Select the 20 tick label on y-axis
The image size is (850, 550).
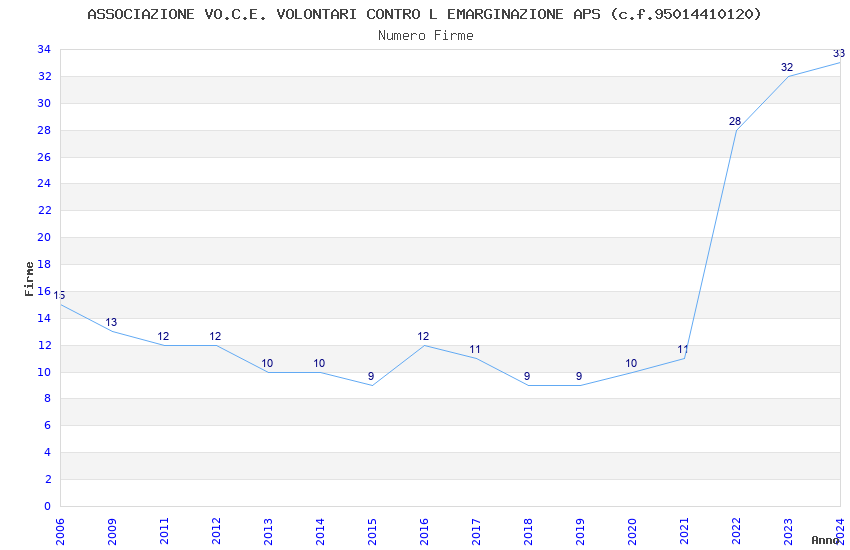44,237
